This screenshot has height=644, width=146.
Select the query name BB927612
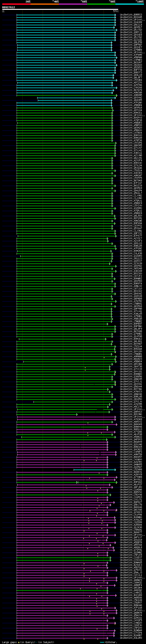(x=8, y=7)
